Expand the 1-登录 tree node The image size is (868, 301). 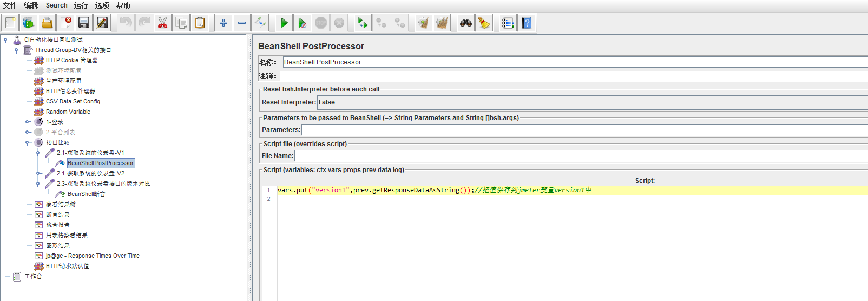(27, 122)
